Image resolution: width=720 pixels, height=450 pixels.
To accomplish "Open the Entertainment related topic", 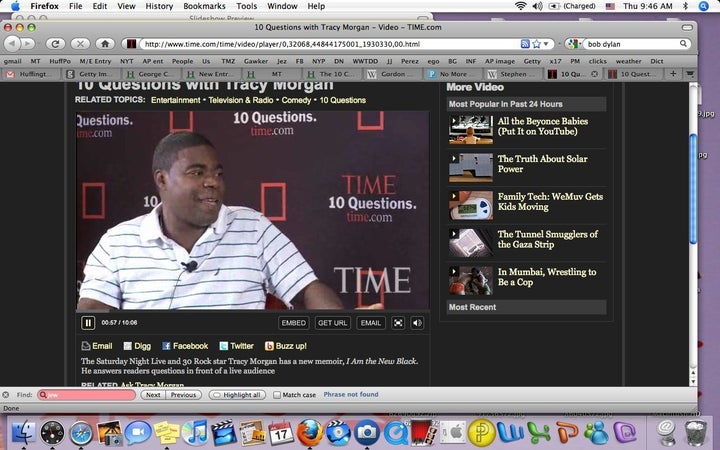I will coord(175,100).
